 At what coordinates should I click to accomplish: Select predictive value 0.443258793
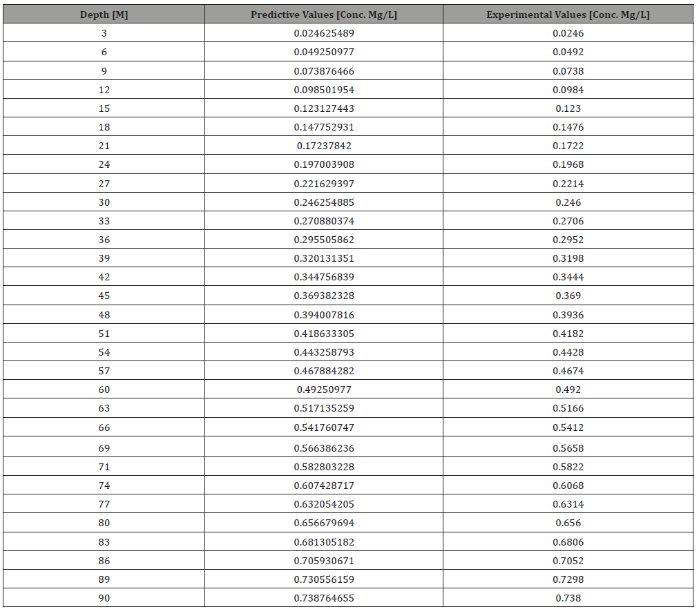pyautogui.click(x=324, y=353)
